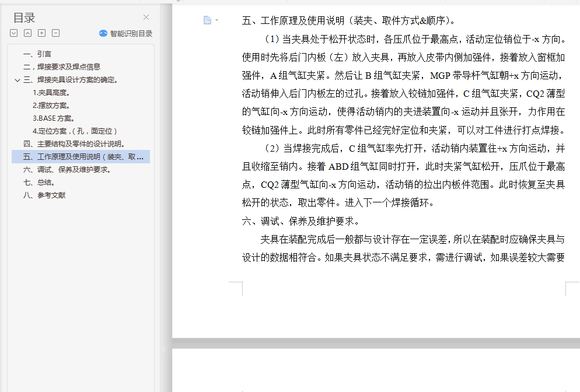Viewport: 580px width, 392px height.
Task: Open outline entry 一、引言
Action: click(x=37, y=54)
